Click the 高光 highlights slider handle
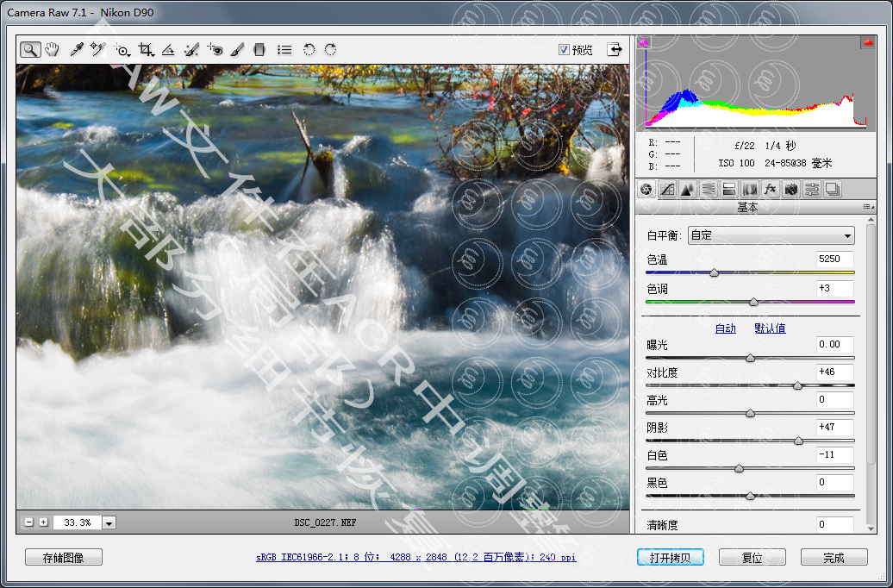893x588 pixels. tap(750, 413)
